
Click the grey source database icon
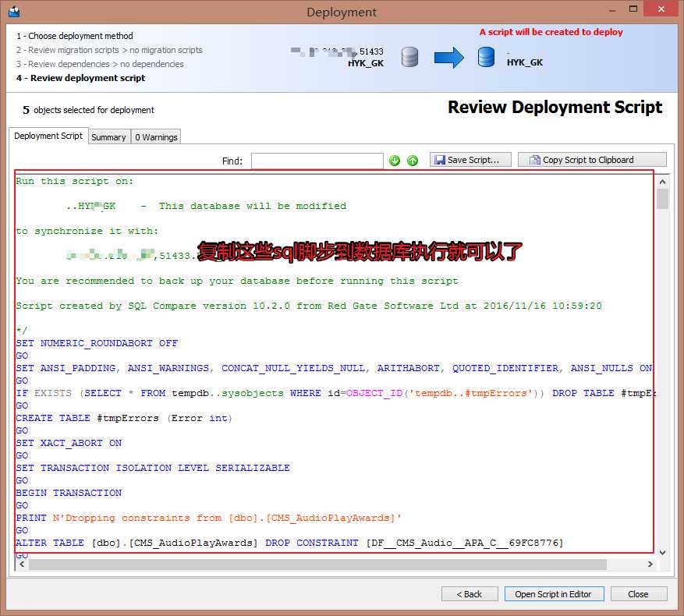click(x=409, y=57)
